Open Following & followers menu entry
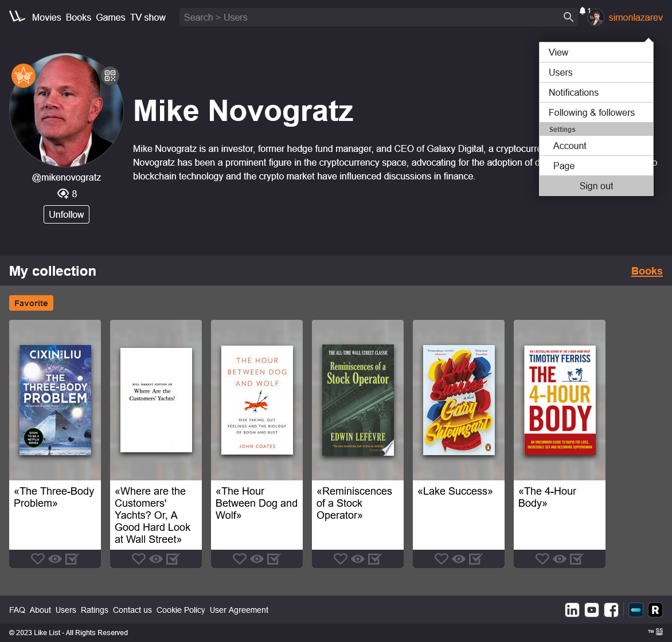The image size is (672, 642). tap(596, 113)
